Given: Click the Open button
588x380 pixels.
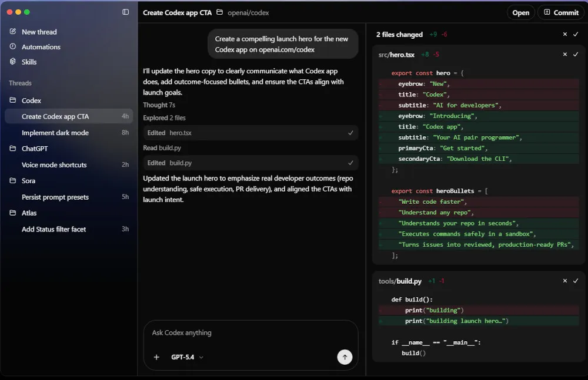Looking at the screenshot, I should click(x=520, y=12).
